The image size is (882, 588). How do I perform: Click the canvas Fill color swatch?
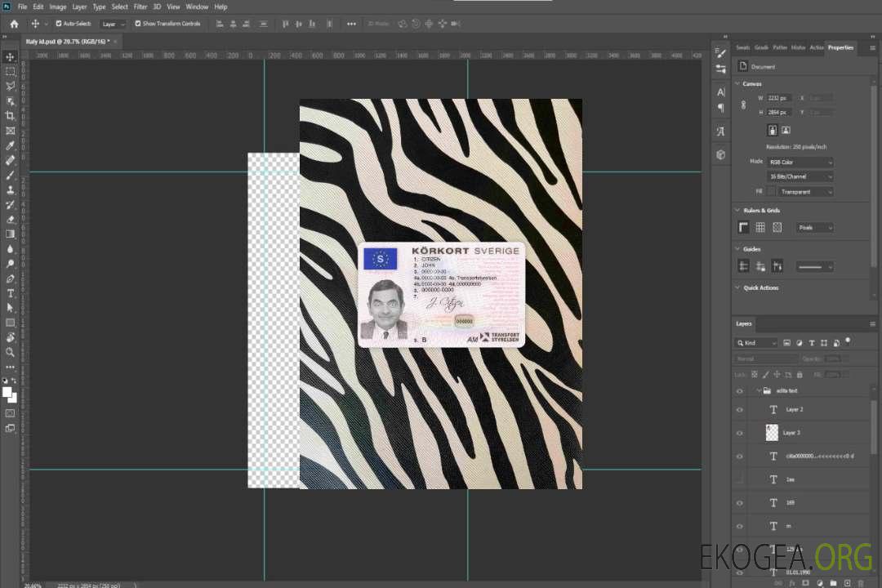(771, 192)
